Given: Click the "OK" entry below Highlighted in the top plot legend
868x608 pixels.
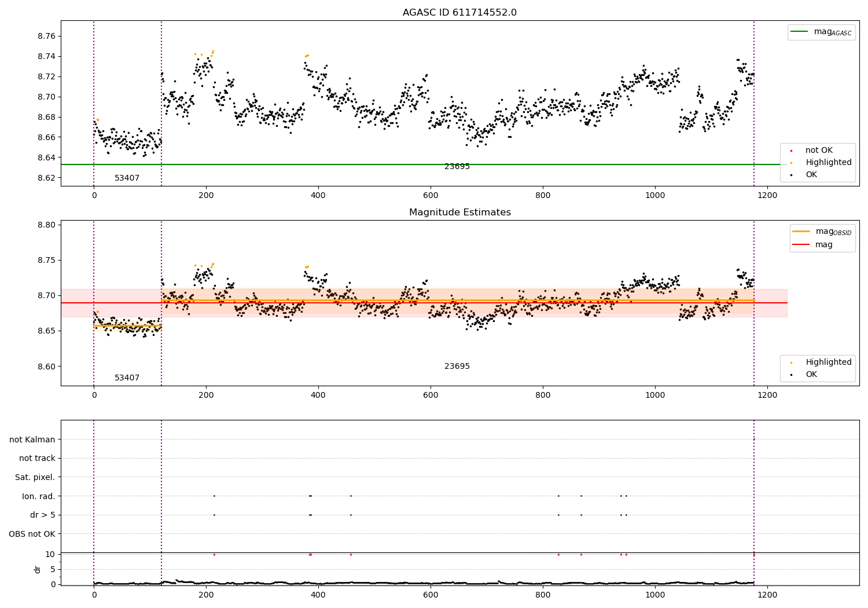Looking at the screenshot, I should [811, 175].
